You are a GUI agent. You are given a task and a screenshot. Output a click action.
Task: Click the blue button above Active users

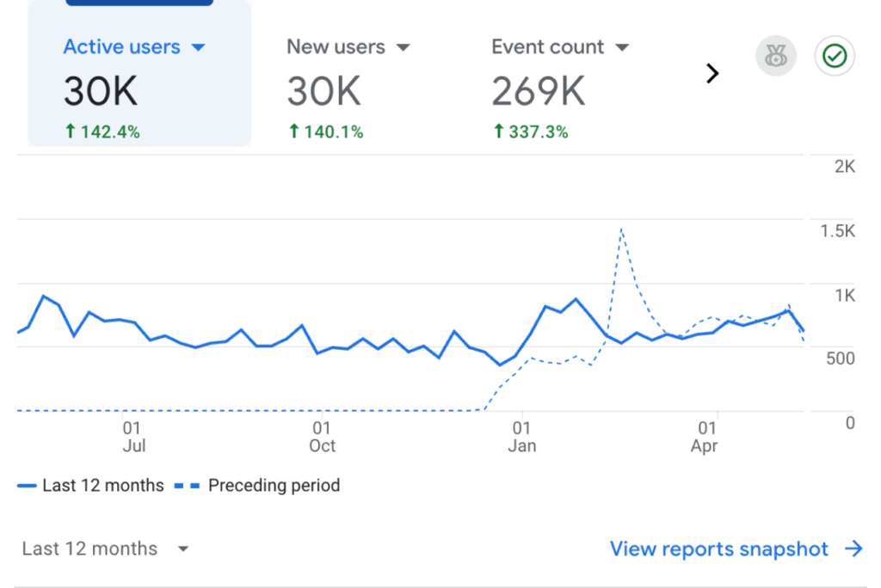tap(139, 3)
